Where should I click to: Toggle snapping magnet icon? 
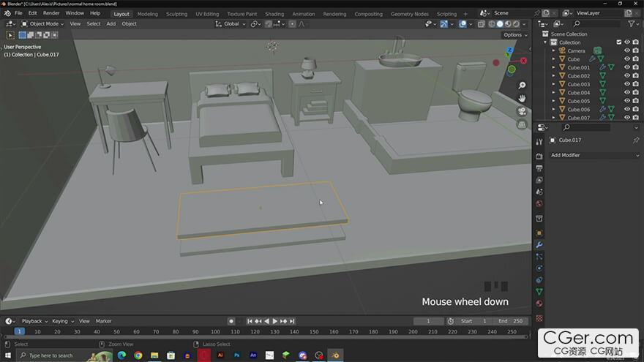pyautogui.click(x=268, y=24)
